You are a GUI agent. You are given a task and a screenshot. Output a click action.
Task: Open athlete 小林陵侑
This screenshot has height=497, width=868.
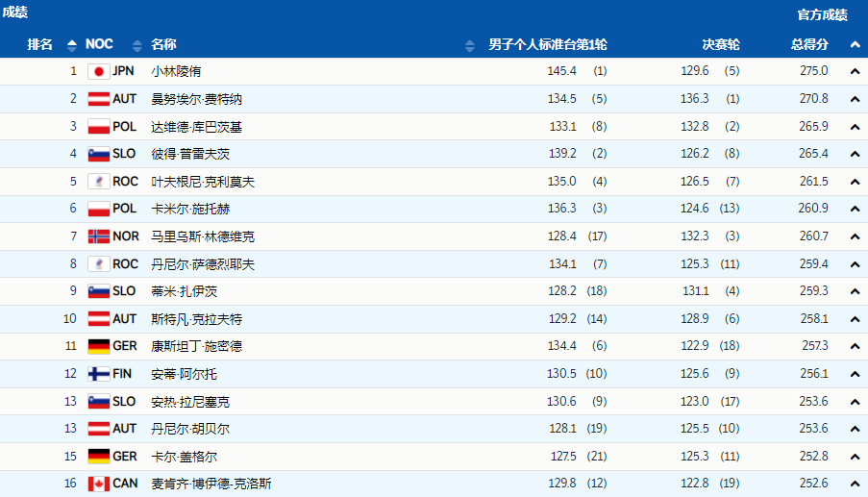pos(176,71)
